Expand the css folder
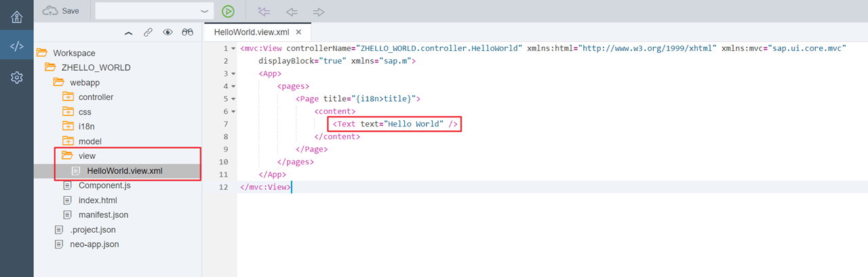 click(68, 112)
